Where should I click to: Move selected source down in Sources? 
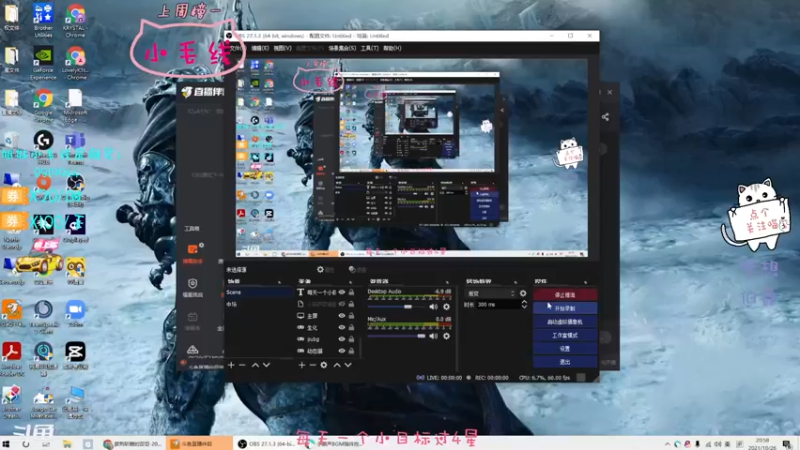(x=348, y=365)
